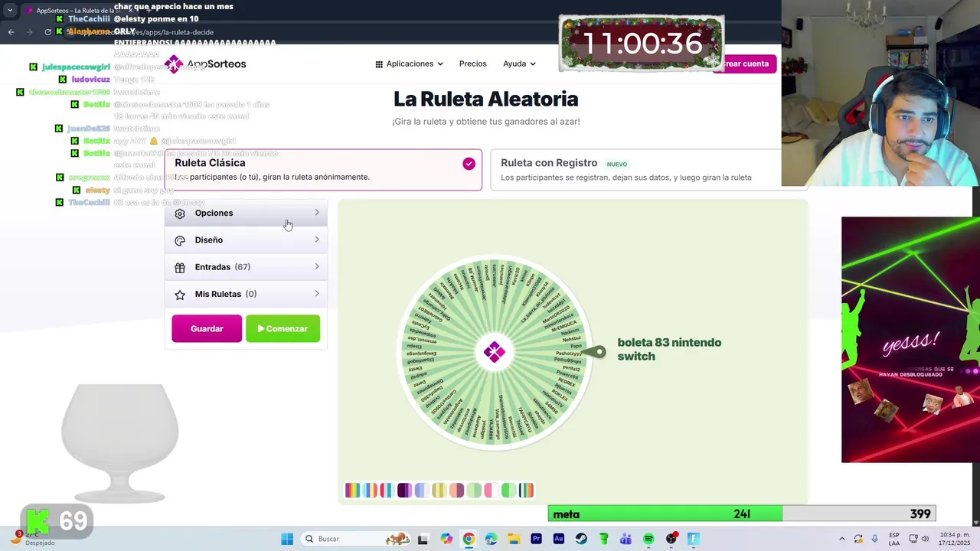Select the Ruleta Clásica option card
Screen dimensions: 980x551
pos(323,169)
